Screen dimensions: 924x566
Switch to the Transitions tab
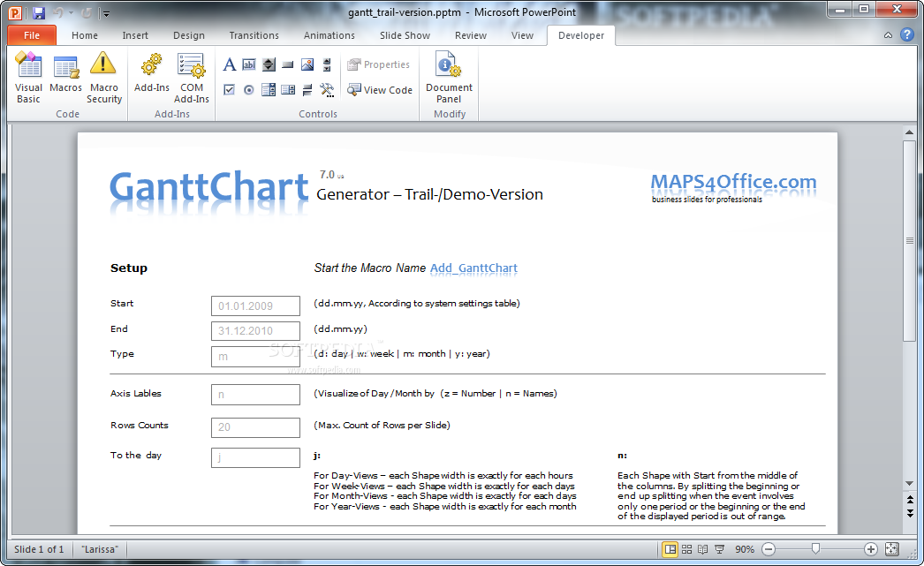pos(254,35)
